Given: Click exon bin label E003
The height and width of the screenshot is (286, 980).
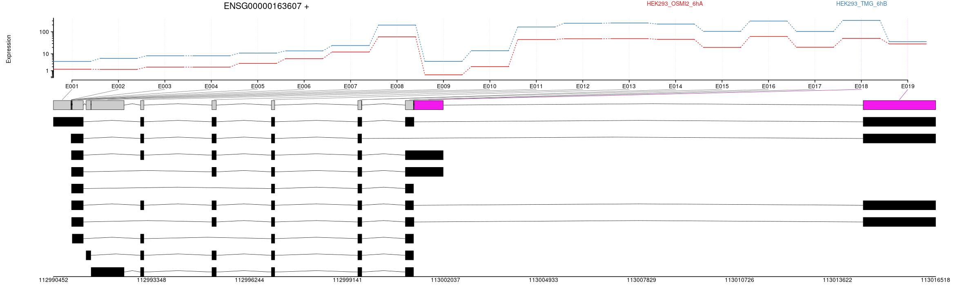Looking at the screenshot, I should coord(165,86).
